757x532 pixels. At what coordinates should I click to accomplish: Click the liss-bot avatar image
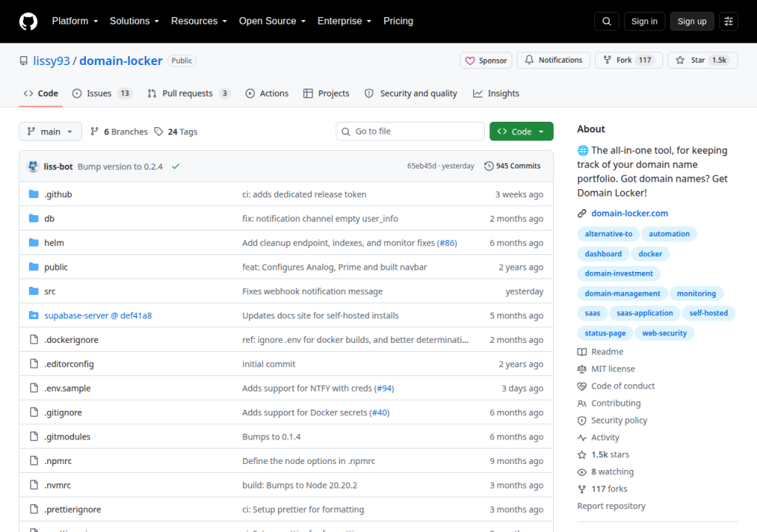point(33,166)
